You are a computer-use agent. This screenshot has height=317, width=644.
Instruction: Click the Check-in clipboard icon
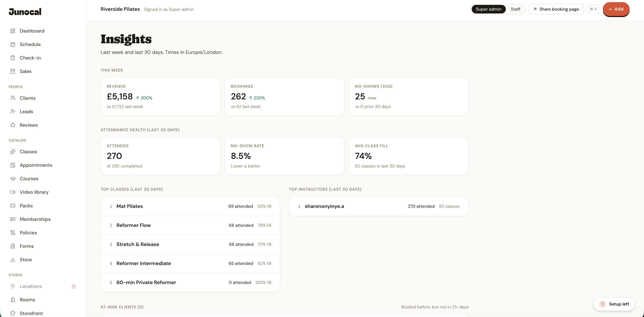(x=13, y=58)
